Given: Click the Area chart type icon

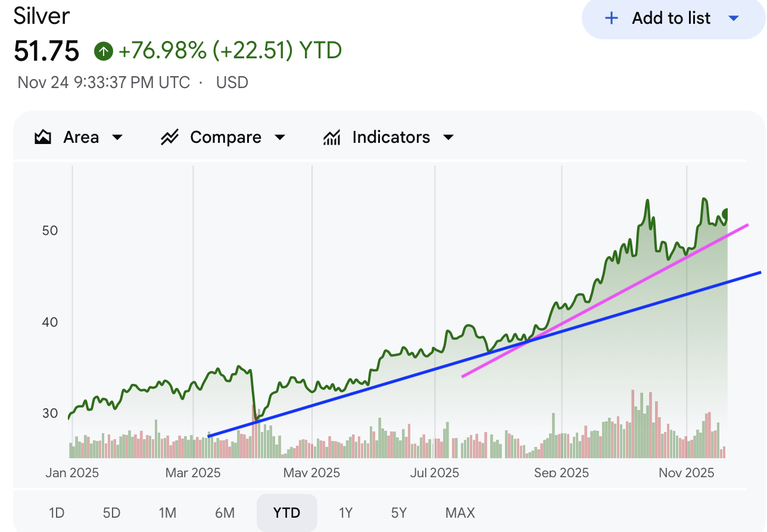Looking at the screenshot, I should click(x=42, y=137).
